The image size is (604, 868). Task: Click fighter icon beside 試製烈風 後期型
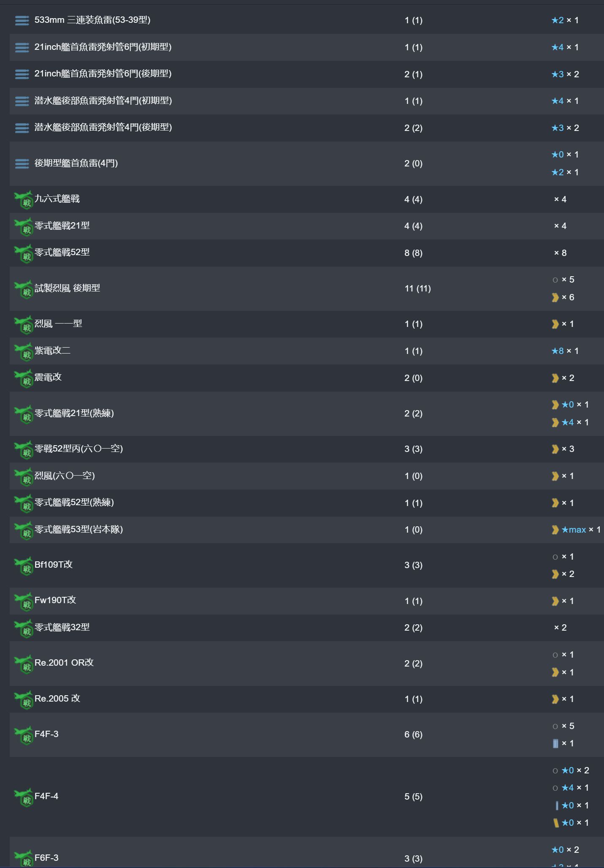coord(24,289)
